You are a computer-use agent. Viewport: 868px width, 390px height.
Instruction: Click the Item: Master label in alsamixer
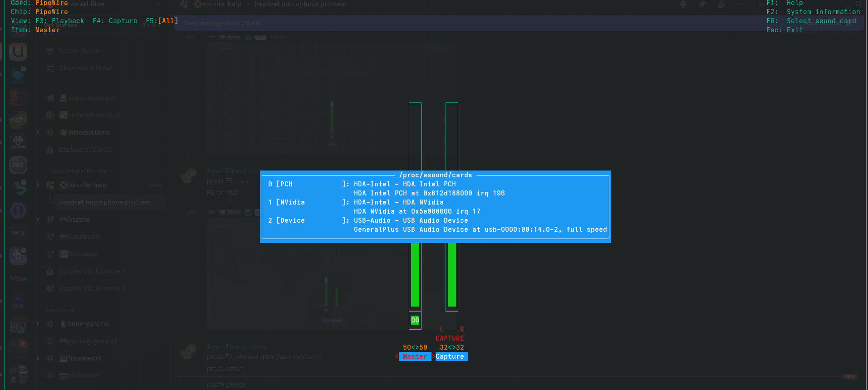(35, 30)
